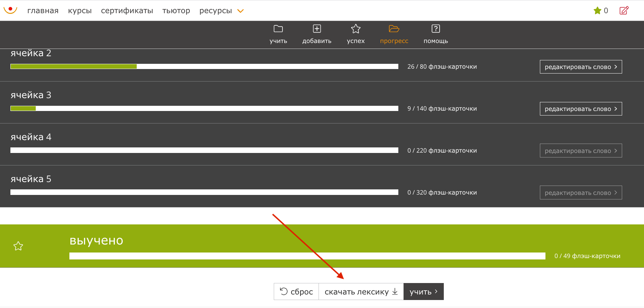The height and width of the screenshot is (308, 644).
Task: Click the green star points icon
Action: [598, 10]
